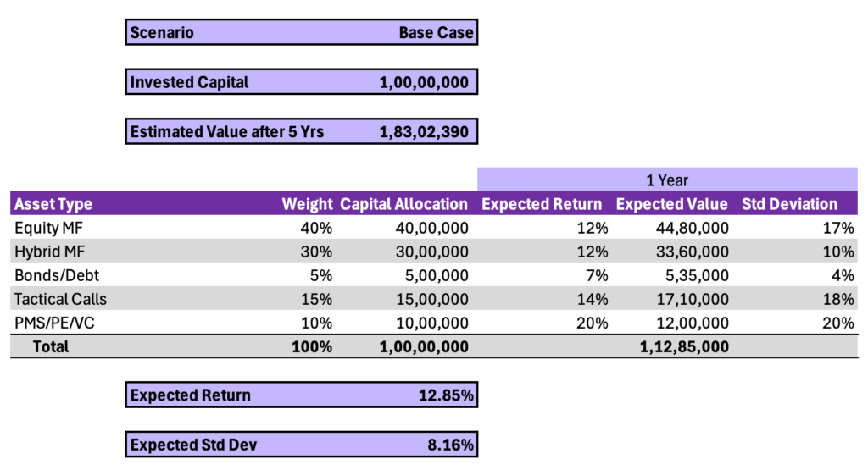Image resolution: width=868 pixels, height=470 pixels.
Task: Select the Total row label
Action: 51,346
